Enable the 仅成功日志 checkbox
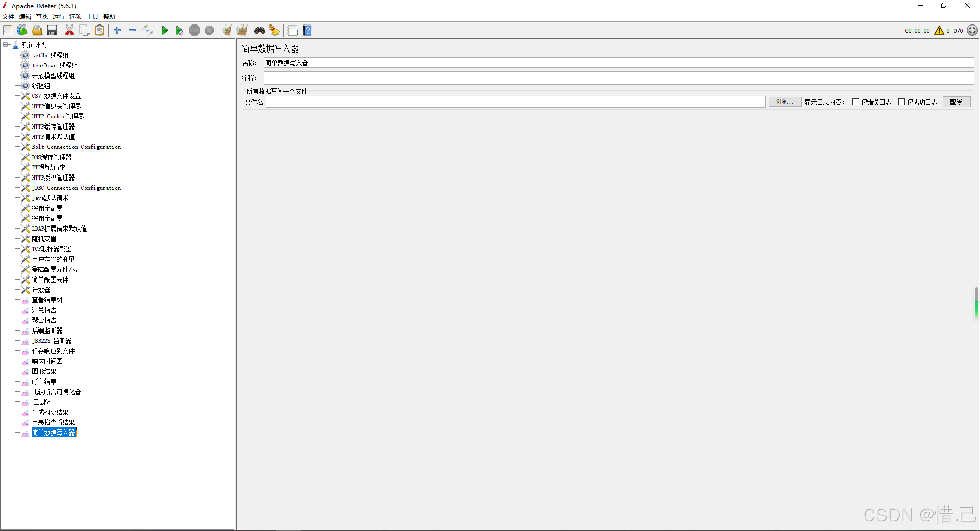980x531 pixels. point(902,102)
